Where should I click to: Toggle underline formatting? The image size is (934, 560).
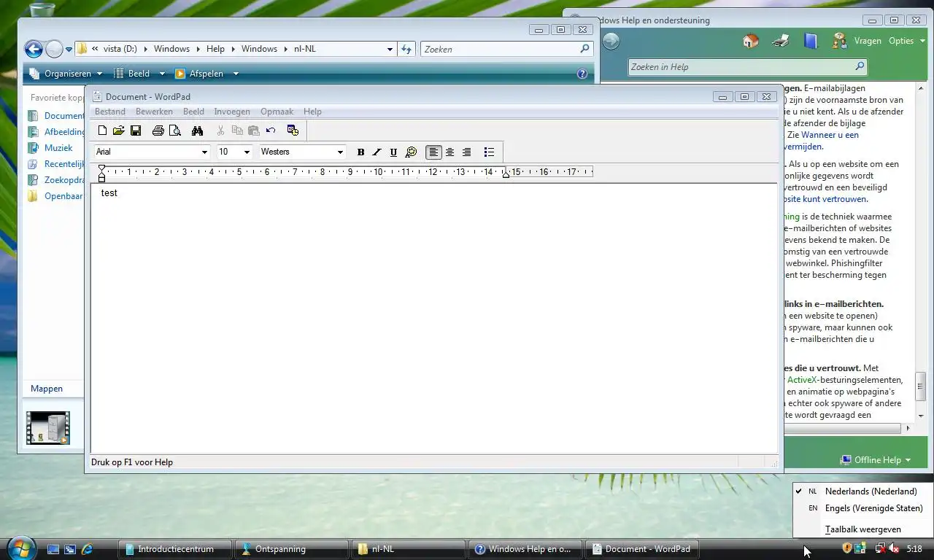tap(393, 152)
